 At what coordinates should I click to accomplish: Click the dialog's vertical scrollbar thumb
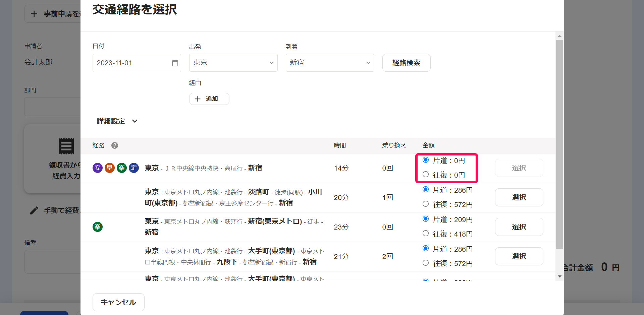(559, 144)
